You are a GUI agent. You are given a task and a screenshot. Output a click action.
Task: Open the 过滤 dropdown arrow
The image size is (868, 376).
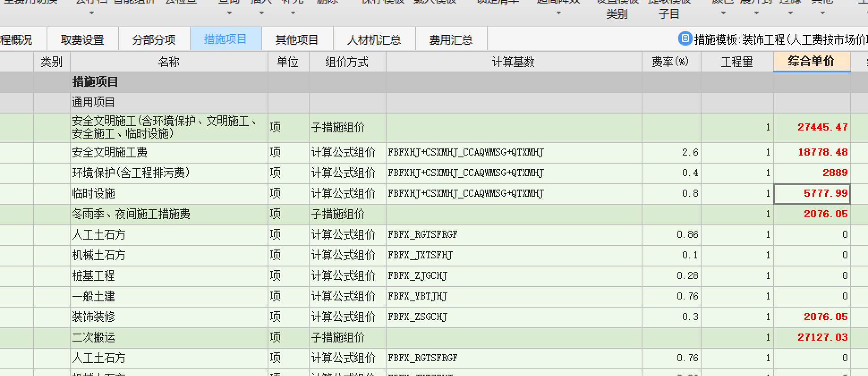coord(790,13)
